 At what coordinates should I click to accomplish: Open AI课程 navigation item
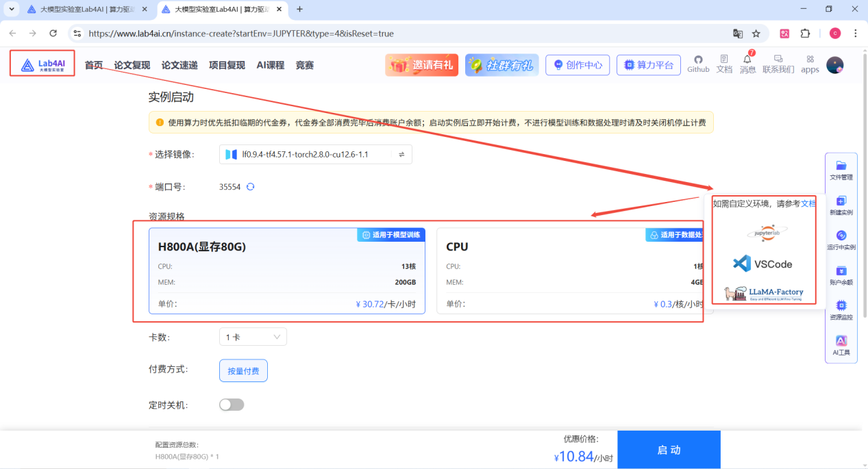click(x=270, y=65)
